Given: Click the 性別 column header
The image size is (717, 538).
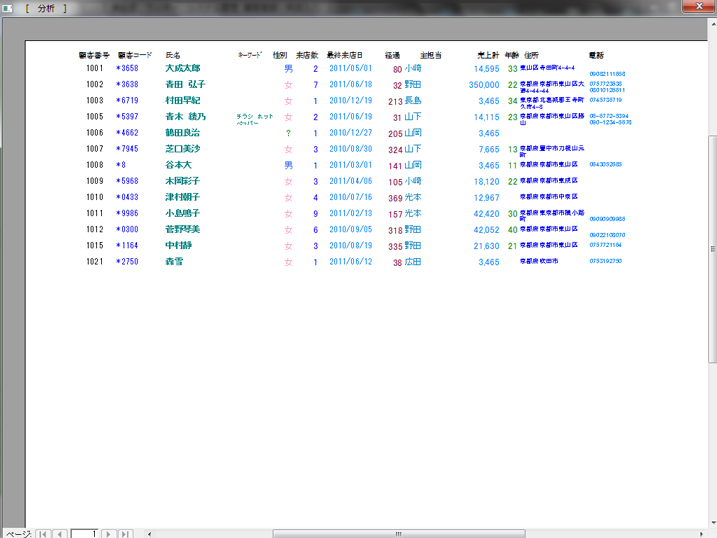Looking at the screenshot, I should (280, 55).
